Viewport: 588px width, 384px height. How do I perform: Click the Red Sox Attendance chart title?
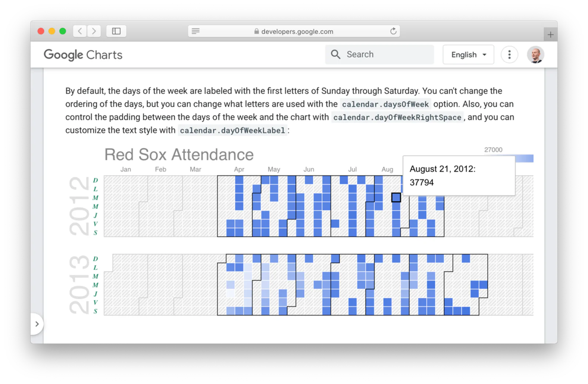tap(179, 154)
